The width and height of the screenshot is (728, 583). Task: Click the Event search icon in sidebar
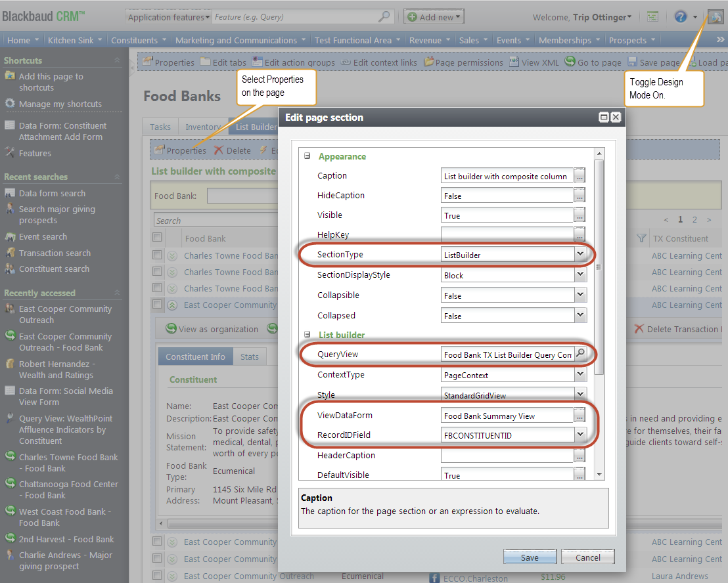click(10, 236)
